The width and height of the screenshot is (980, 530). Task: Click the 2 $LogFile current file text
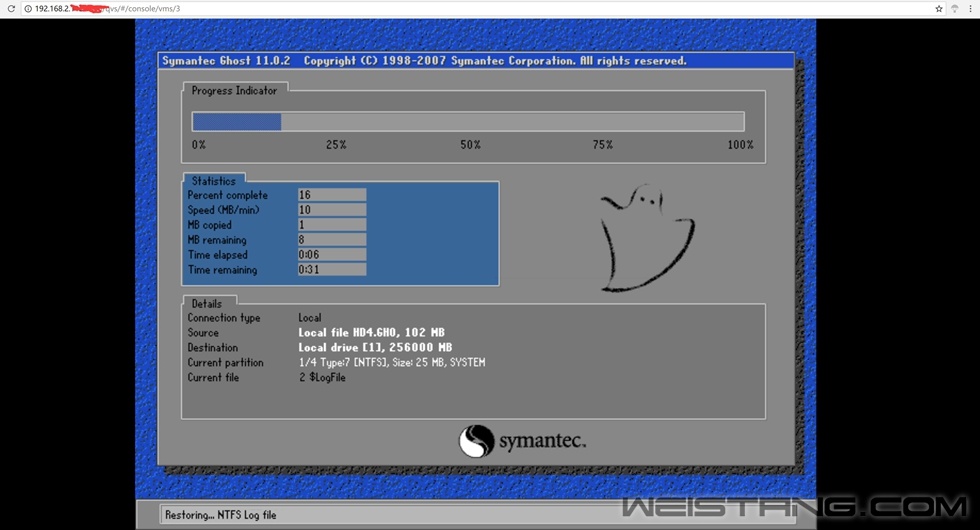(x=322, y=378)
